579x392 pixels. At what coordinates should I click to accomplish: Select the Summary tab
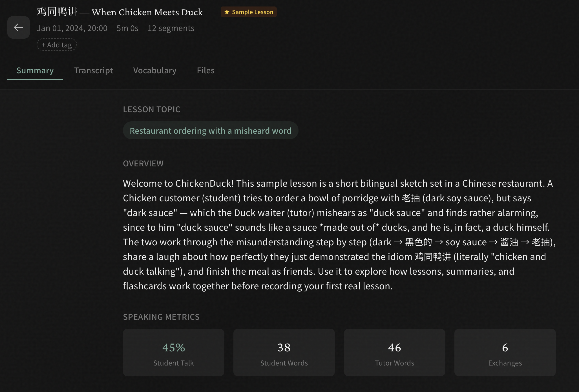[35, 71]
